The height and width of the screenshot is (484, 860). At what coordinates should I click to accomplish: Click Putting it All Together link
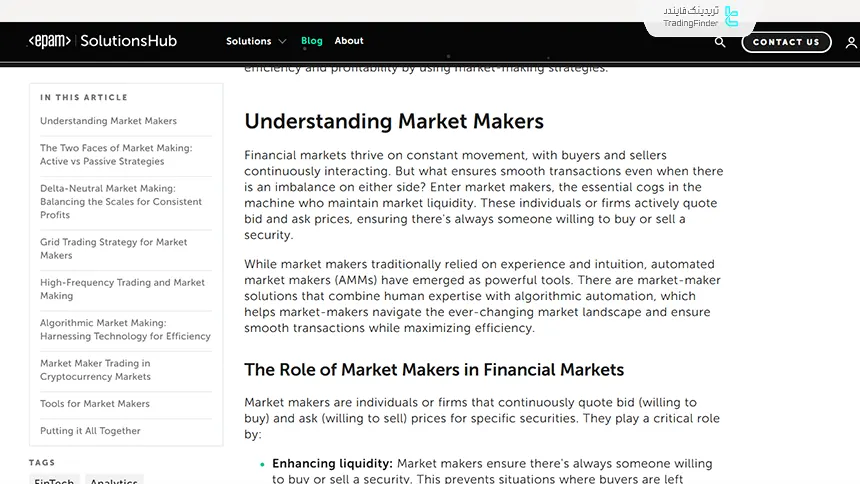[x=90, y=431]
